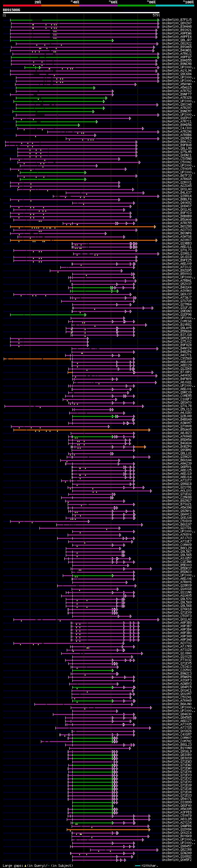Select the label UniRef100_Q1EP96
The height and width of the screenshot is (868, 197).
coord(177,315)
